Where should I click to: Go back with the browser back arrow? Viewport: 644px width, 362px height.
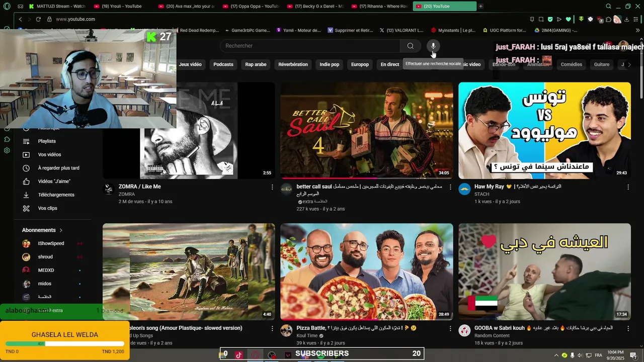(x=21, y=19)
